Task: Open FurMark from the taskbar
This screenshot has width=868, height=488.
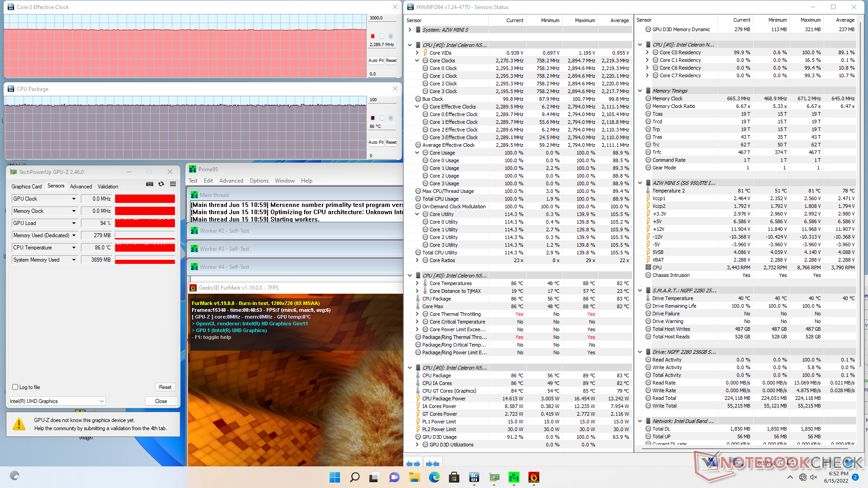Action: click(x=533, y=477)
